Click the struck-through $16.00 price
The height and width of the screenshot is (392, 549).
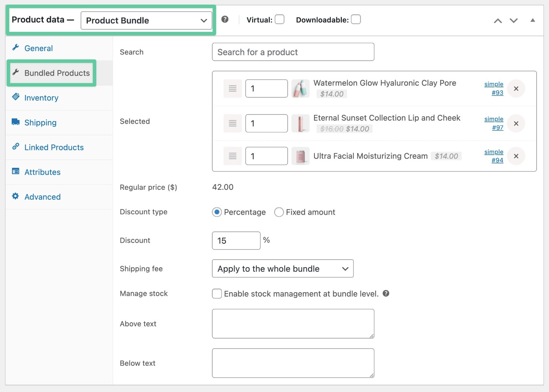click(332, 129)
